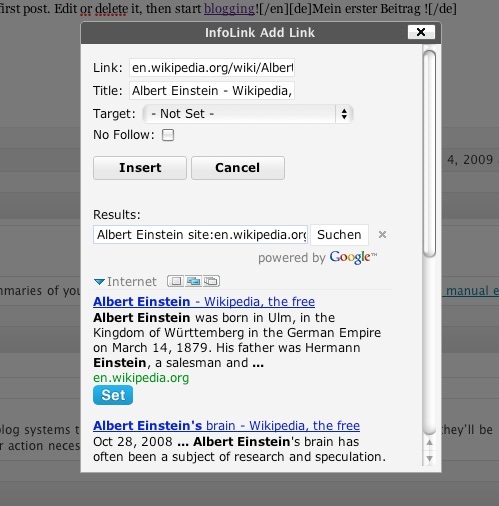This screenshot has height=506, width=499.
Task: Click the dialog's scrollbar down arrow
Action: (430, 459)
